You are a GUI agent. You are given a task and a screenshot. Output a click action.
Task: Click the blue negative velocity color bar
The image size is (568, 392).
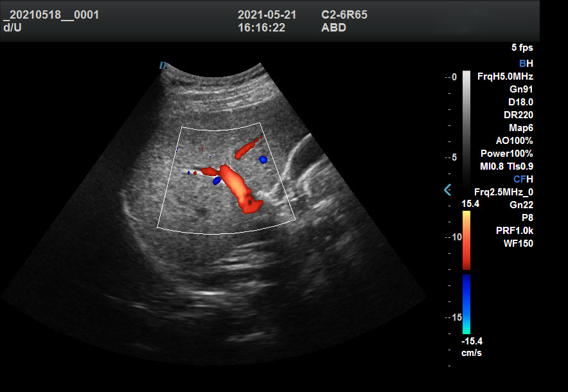pyautogui.click(x=466, y=303)
